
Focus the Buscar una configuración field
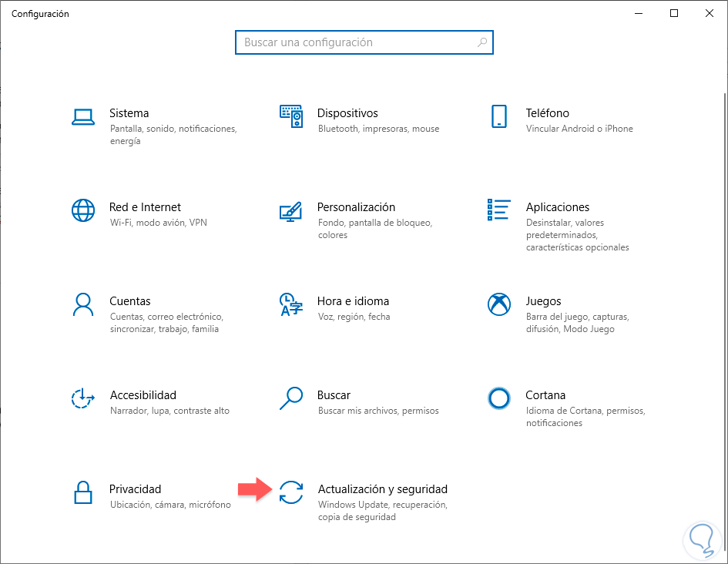[364, 42]
